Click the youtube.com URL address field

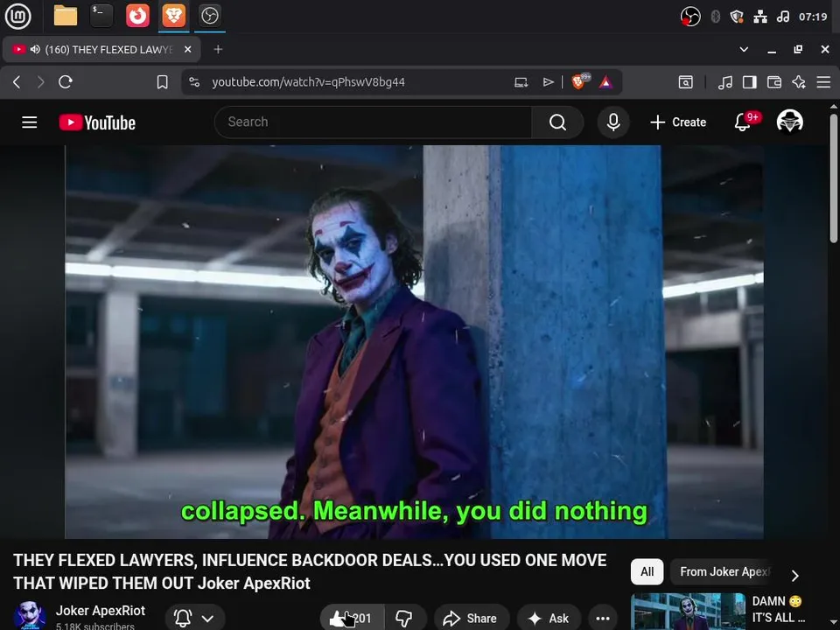pyautogui.click(x=308, y=82)
